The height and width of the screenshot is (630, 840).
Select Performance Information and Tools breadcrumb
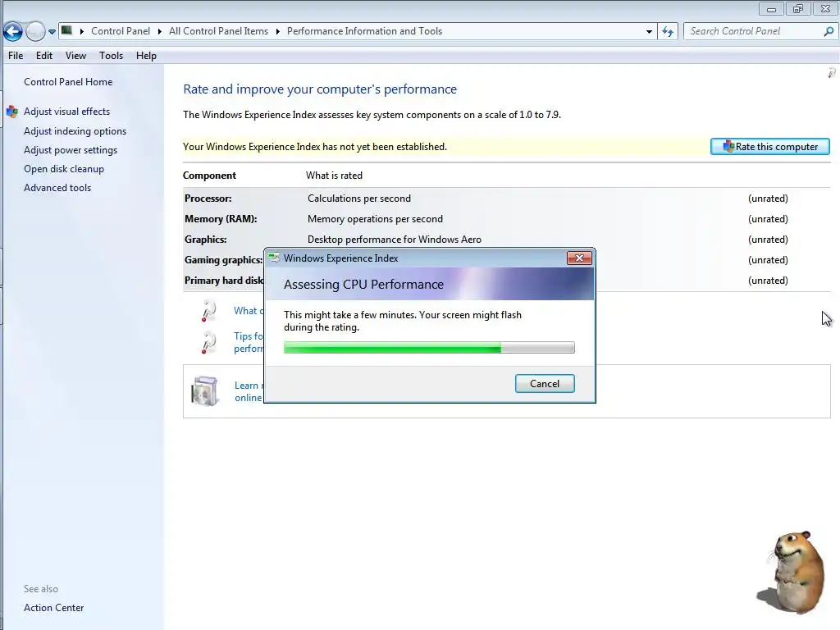pyautogui.click(x=365, y=31)
